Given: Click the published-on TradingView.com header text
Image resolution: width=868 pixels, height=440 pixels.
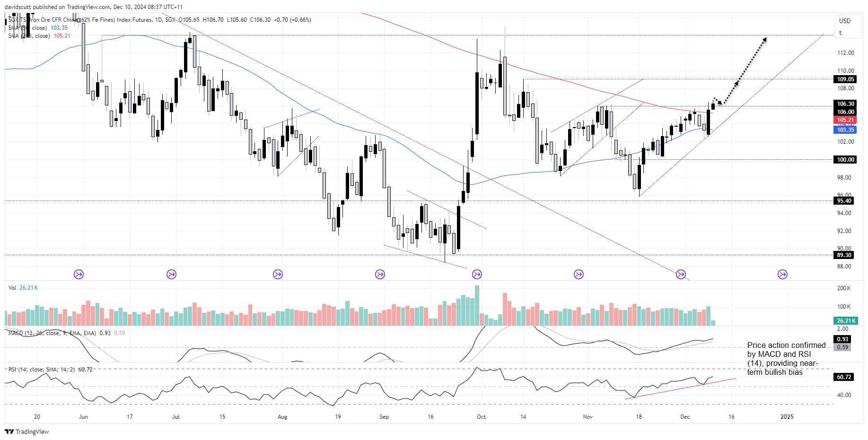Looking at the screenshot, I should [x=94, y=7].
